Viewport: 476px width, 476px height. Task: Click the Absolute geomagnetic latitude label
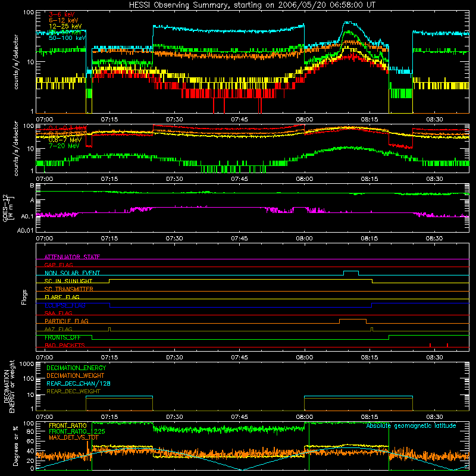[x=411, y=425]
